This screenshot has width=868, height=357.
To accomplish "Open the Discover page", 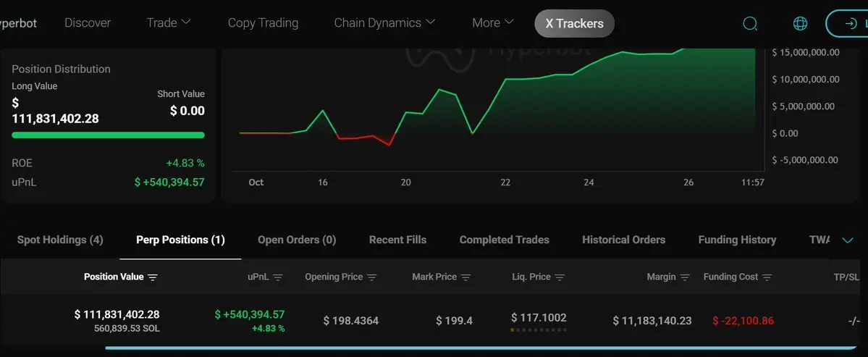I will [x=88, y=22].
